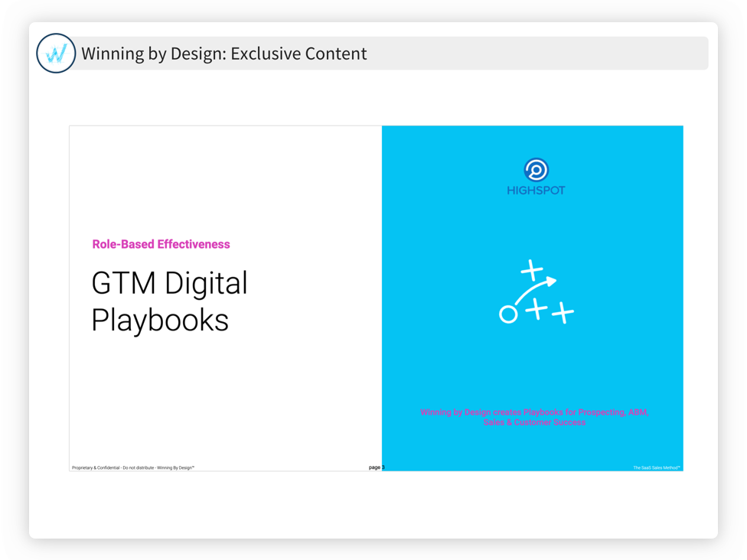747x560 pixels.
Task: Click the middle plus mark beside the circle
Action: (537, 309)
